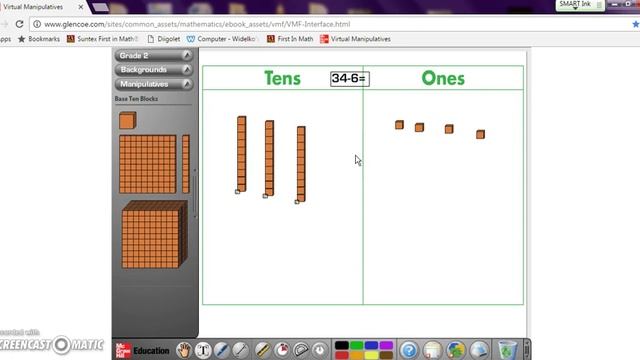The width and height of the screenshot is (640, 360).
Task: Open the ruler tool
Action: click(x=262, y=350)
